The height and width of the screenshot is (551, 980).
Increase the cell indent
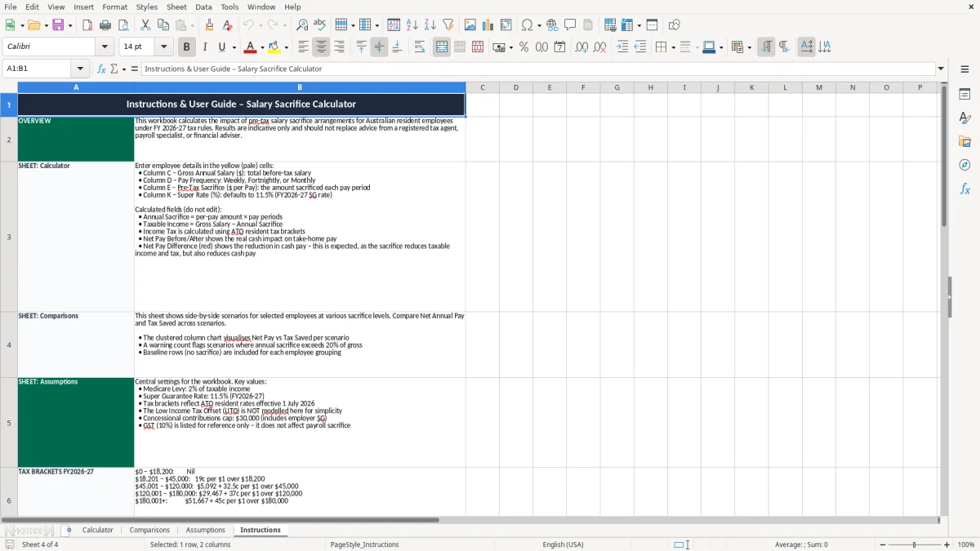[x=622, y=47]
